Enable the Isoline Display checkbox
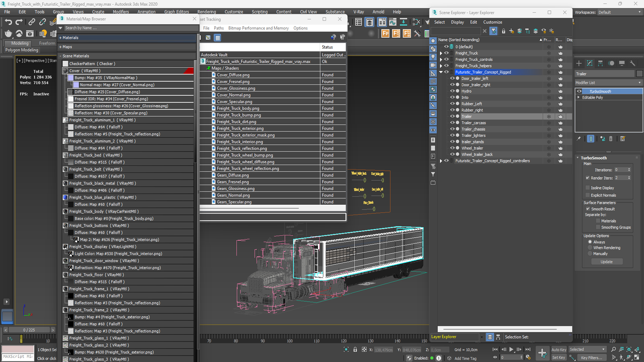Screen dimensions: 644x362 (588, 188)
